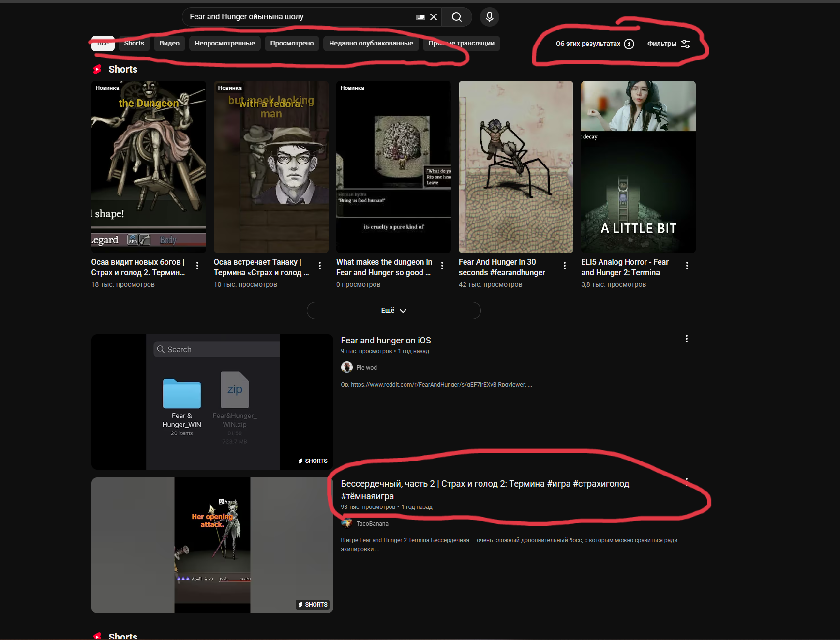Viewport: 840px width, 640px height.
Task: Click the 'Shorts' section heading text
Action: point(123,69)
